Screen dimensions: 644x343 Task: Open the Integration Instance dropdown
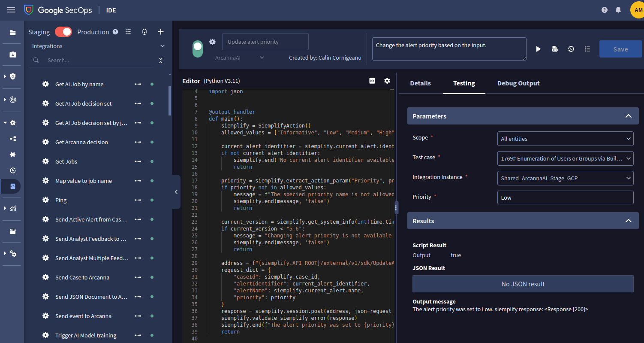565,178
